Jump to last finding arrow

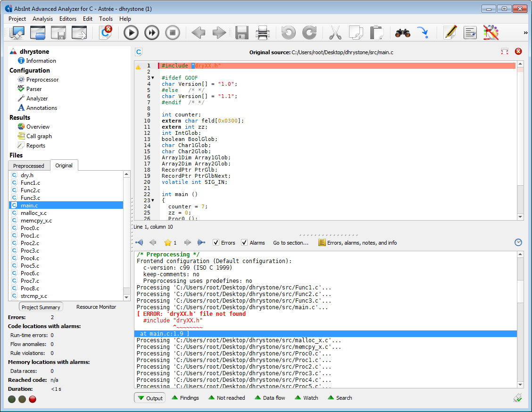coord(201,242)
